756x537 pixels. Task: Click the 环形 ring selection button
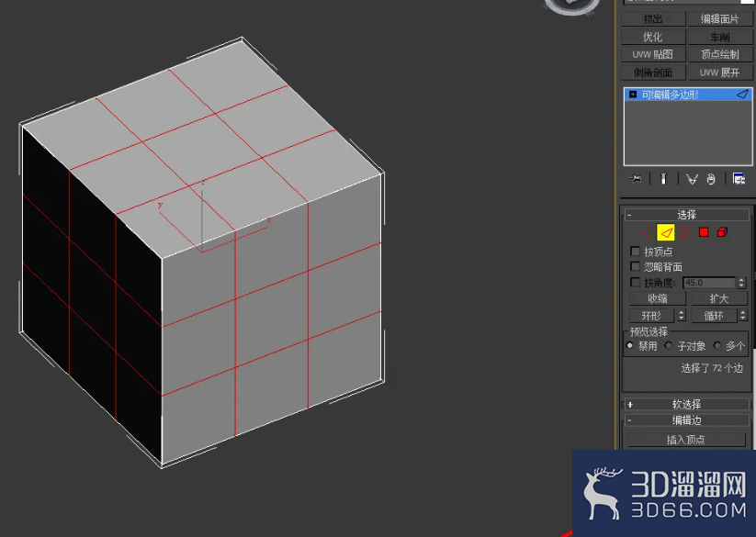[651, 316]
